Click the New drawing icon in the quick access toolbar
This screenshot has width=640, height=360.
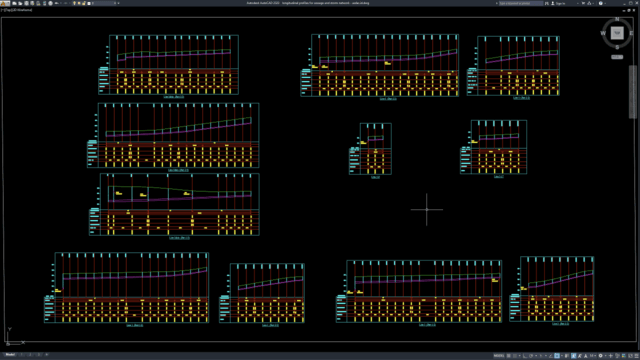coord(14,3)
